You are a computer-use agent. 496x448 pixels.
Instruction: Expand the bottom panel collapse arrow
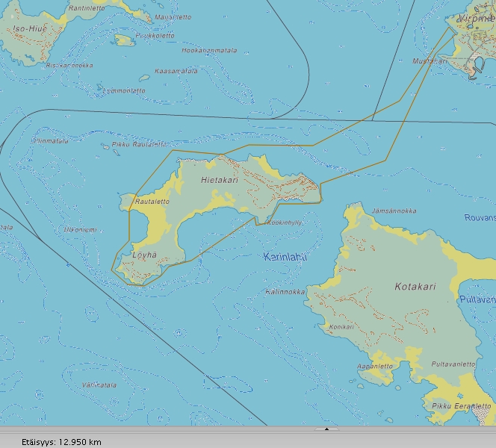[x=326, y=429]
